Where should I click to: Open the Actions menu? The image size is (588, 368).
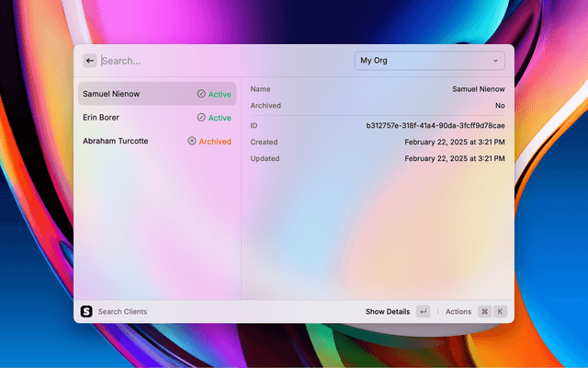coord(458,312)
